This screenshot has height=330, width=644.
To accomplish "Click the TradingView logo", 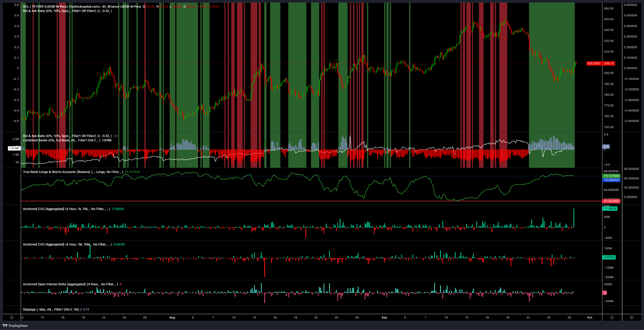I will coord(15,326).
